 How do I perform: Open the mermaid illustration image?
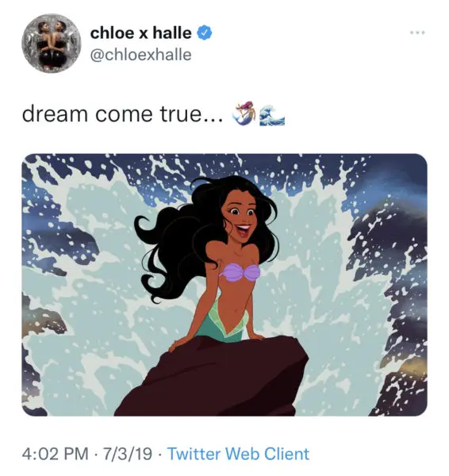pos(224,285)
